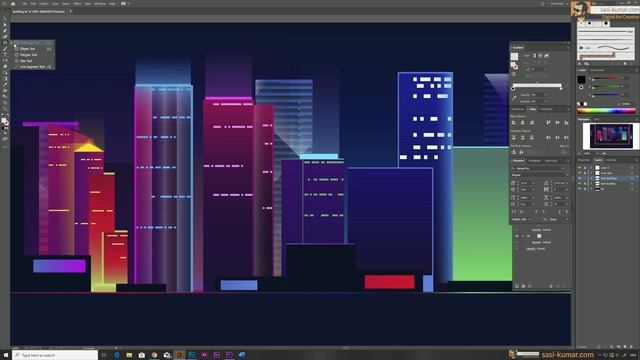This screenshot has width=640, height=360.
Task: Click the Fill and Stroke toolbar swatch
Action: (5, 121)
